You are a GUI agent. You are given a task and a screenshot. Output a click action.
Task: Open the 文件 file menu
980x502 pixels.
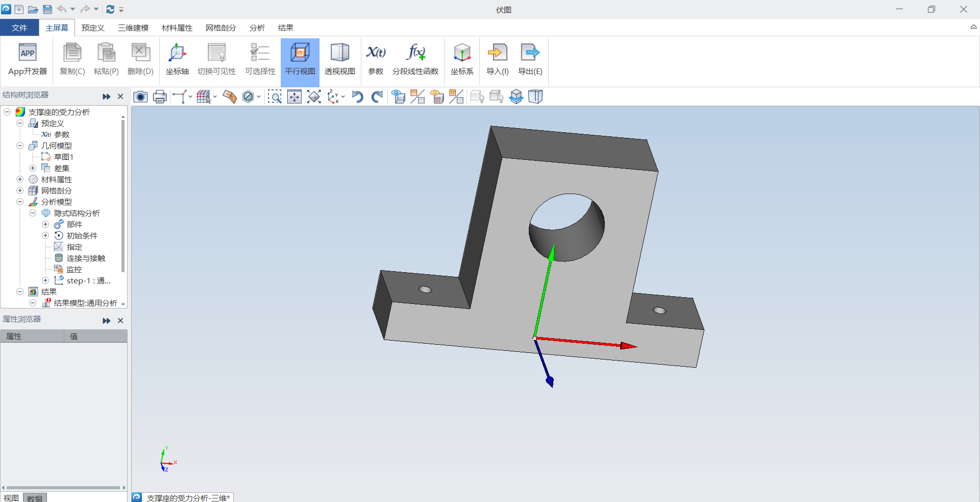[x=19, y=28]
